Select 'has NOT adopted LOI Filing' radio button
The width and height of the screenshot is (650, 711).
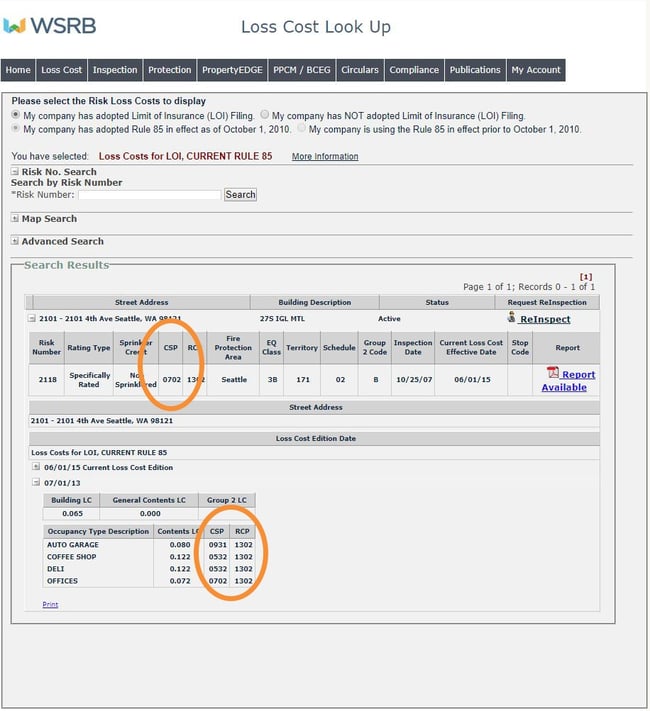tap(264, 114)
